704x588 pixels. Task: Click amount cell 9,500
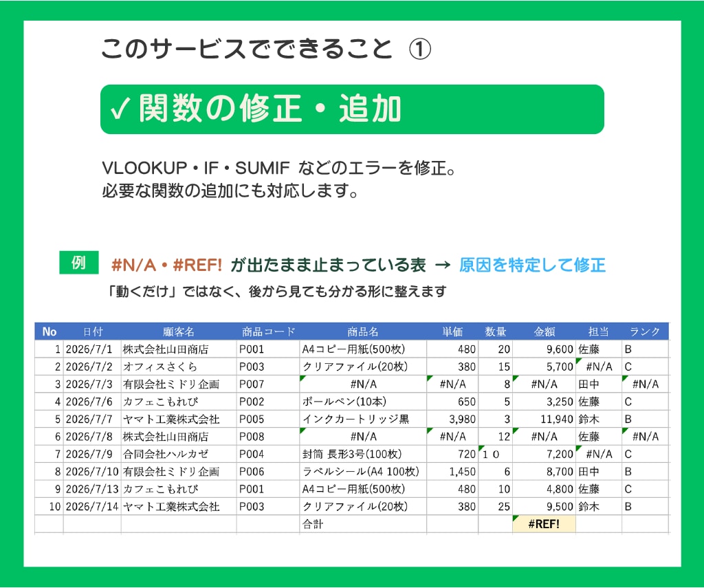pyautogui.click(x=544, y=507)
